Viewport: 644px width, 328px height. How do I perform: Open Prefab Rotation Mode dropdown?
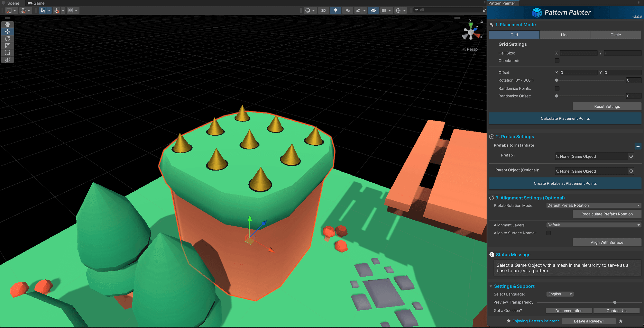[594, 205]
